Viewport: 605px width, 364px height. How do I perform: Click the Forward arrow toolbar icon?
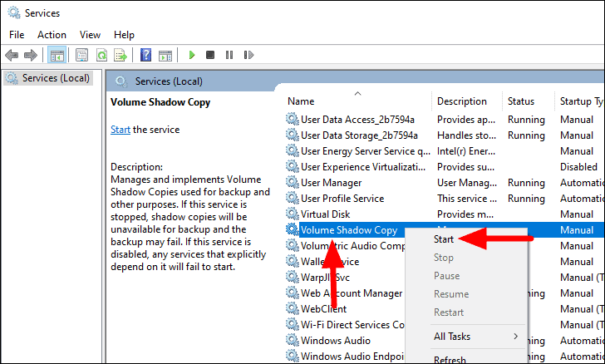pos(31,55)
